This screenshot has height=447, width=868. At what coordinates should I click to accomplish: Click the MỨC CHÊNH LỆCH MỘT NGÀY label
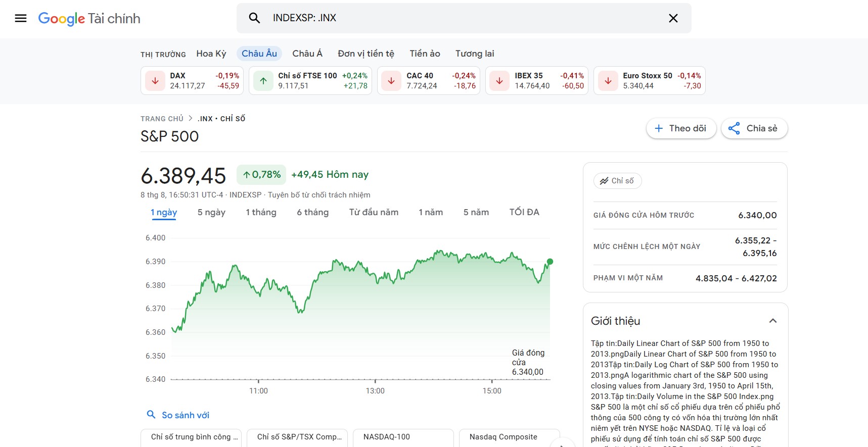click(647, 246)
